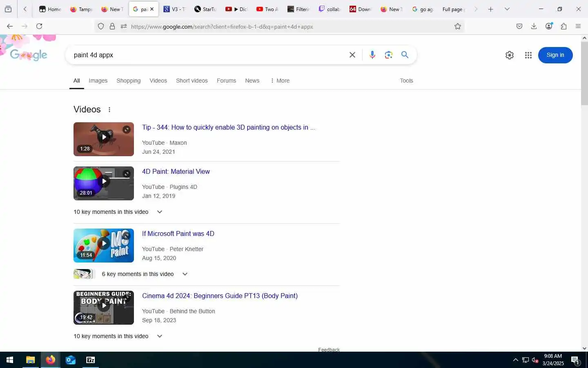
Task: Play the 19:42 Body Paint thumbnail
Action: pos(104,307)
